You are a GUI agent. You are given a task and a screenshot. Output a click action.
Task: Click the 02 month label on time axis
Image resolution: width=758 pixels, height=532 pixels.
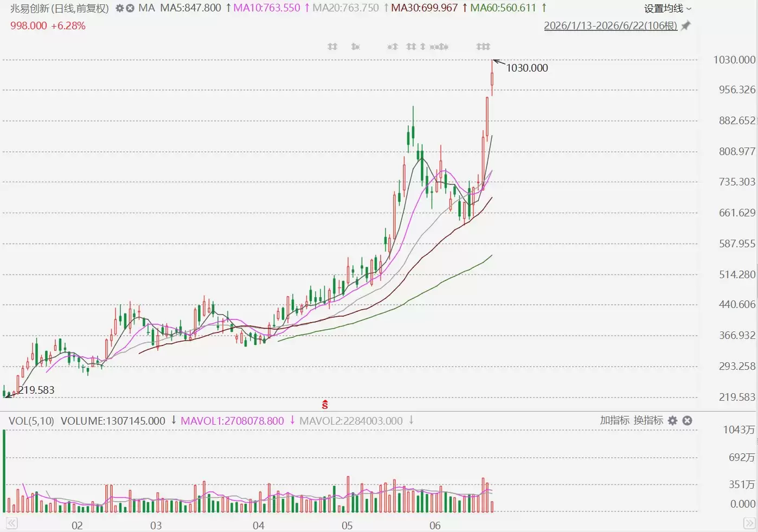coord(77,525)
